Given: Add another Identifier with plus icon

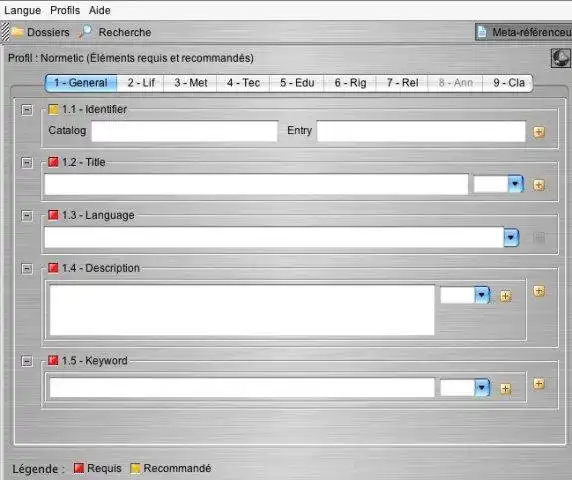Looking at the screenshot, I should 539,132.
